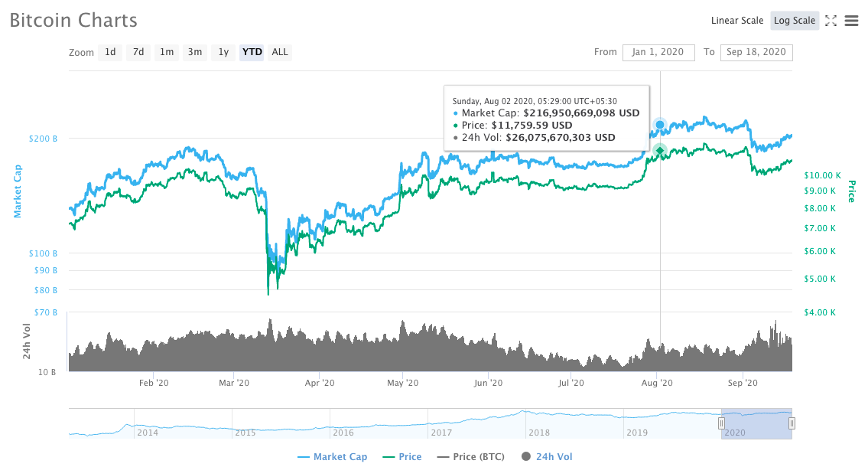Grab the left navigator range handle
868x467 pixels.
point(721,423)
